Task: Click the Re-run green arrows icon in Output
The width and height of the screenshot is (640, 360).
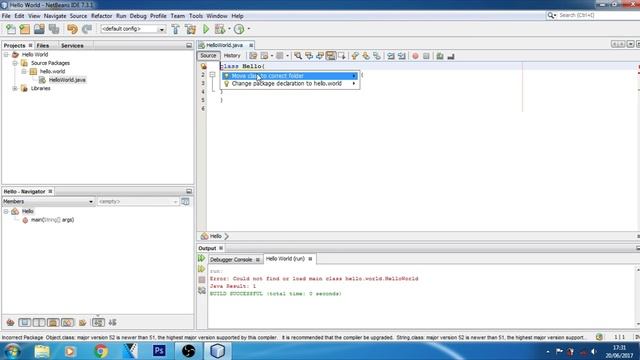Action: click(202, 258)
